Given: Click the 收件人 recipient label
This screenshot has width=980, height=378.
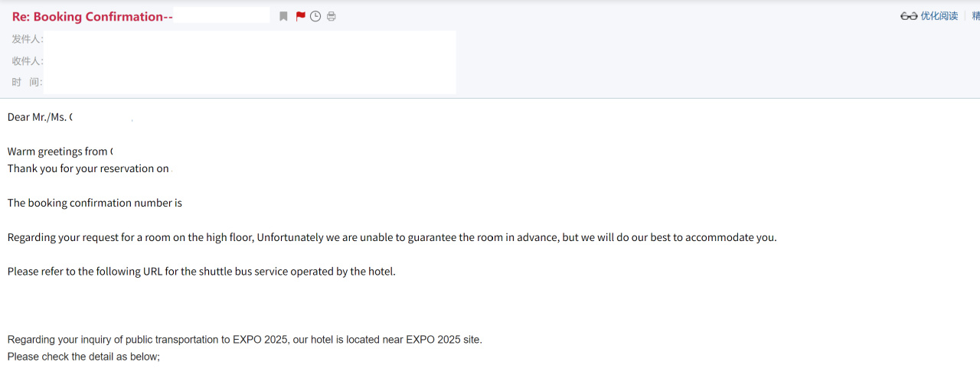Looking at the screenshot, I should coord(28,60).
